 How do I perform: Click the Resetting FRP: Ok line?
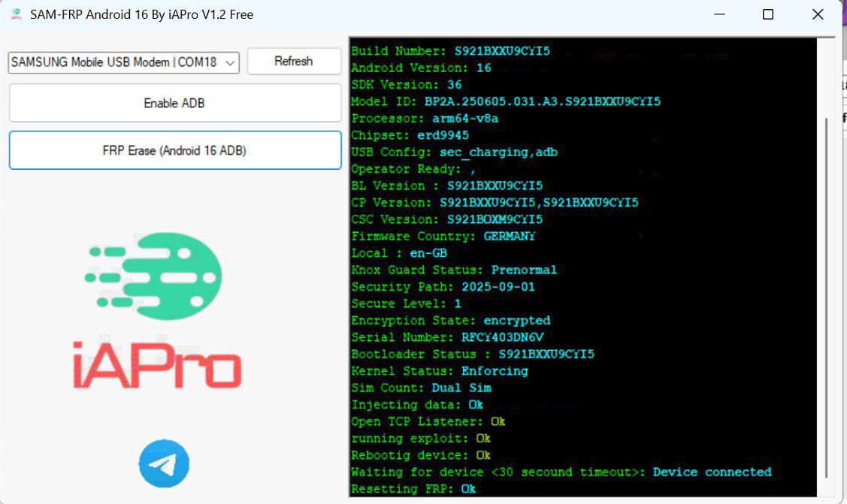(x=413, y=489)
